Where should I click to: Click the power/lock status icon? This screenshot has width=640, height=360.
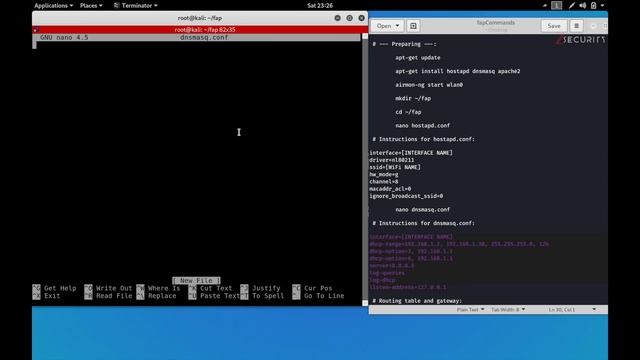pos(593,5)
